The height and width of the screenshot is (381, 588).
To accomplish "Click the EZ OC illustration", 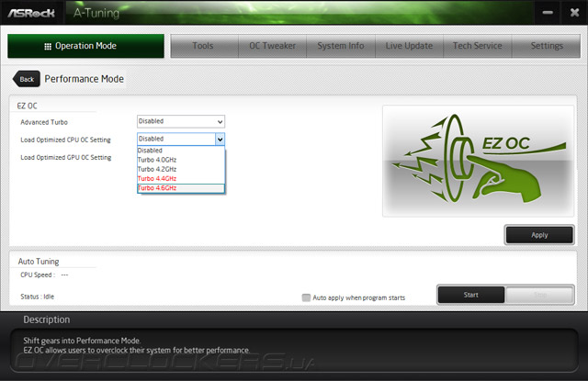I will (478, 161).
